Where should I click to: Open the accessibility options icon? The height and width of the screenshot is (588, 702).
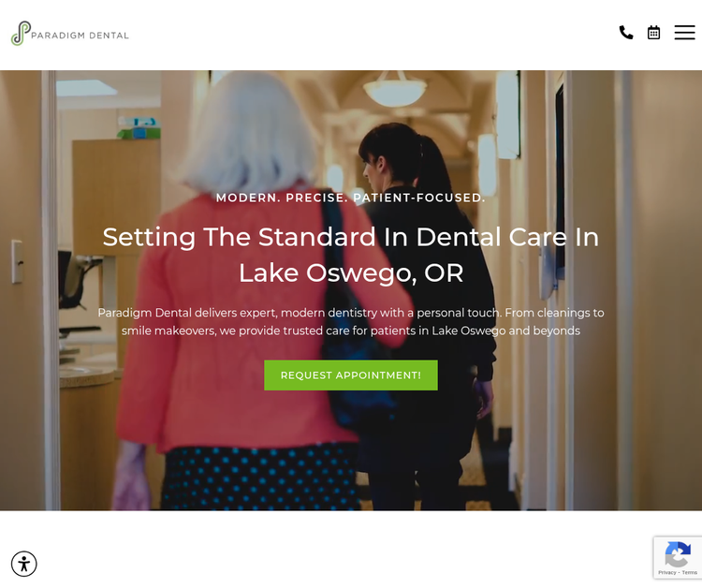(x=24, y=564)
